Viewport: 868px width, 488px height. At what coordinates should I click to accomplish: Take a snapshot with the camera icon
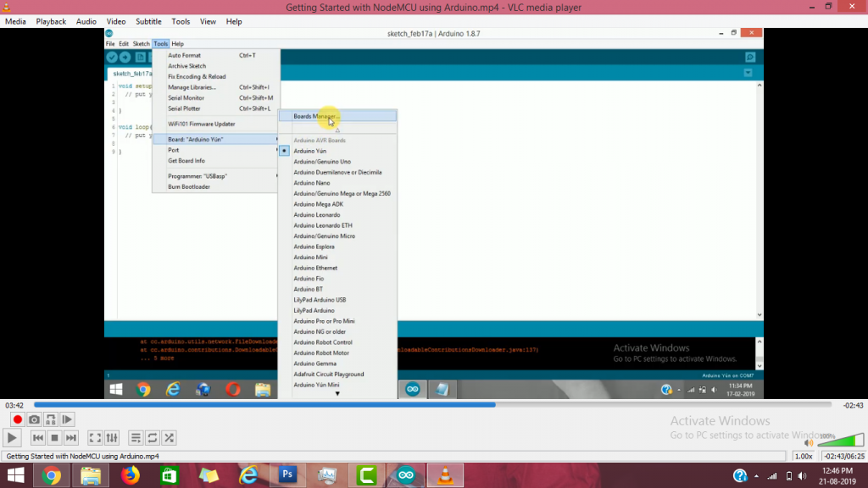(x=34, y=419)
